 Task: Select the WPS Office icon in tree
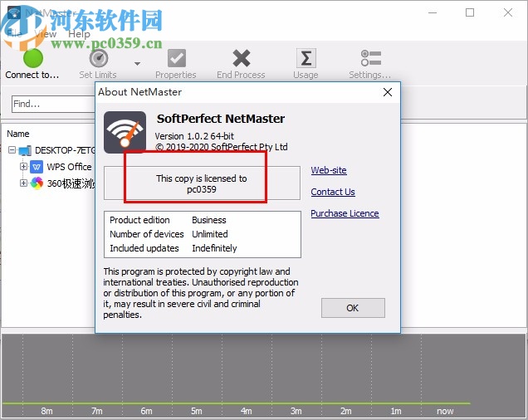[37, 167]
